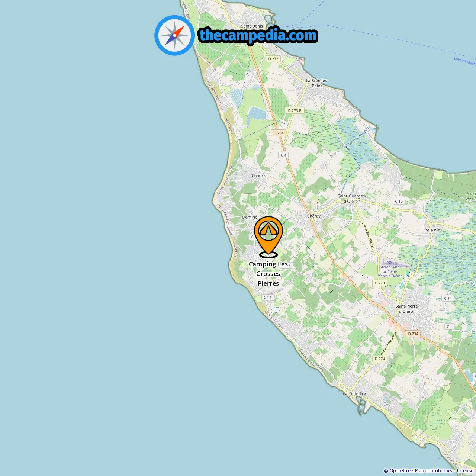
Task: Select the Saint-Pierre-d'Oléron town label
Action: click(407, 309)
